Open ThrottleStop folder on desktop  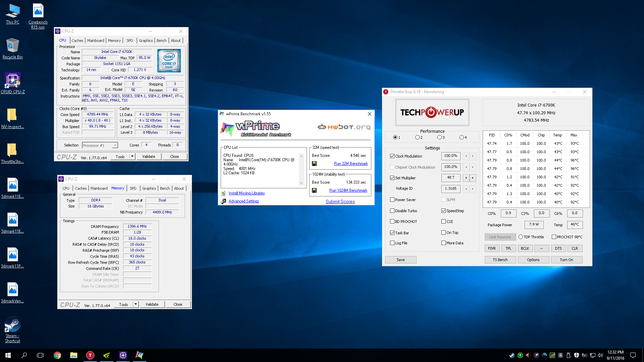[12, 153]
